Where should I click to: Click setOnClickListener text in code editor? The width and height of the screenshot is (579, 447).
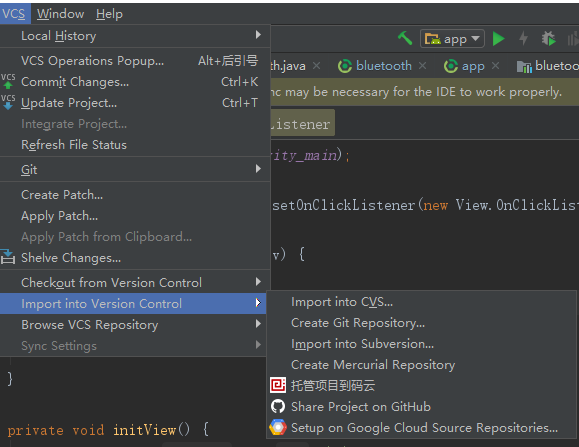[x=344, y=205]
